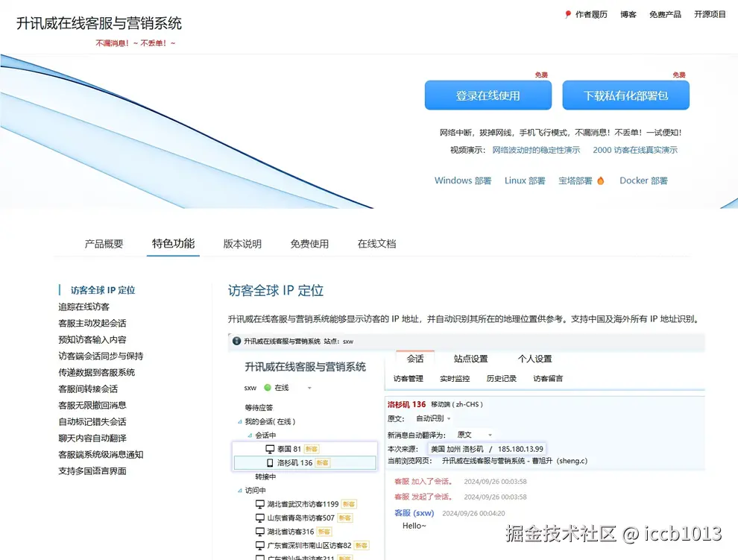The width and height of the screenshot is (738, 560).
Task: Select 客服端系统级消息通知 in sidebar
Action: pos(101,455)
